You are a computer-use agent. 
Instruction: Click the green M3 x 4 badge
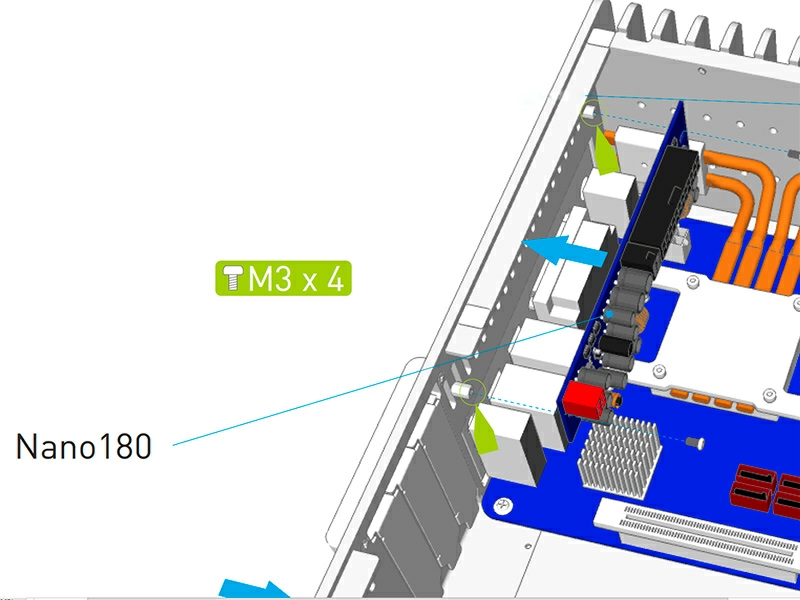pos(283,279)
